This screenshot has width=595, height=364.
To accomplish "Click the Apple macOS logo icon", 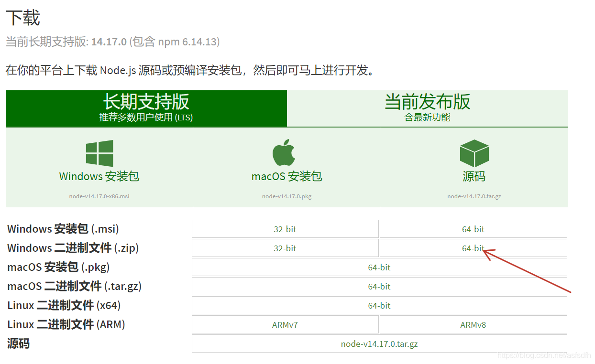I will pyautogui.click(x=284, y=152).
